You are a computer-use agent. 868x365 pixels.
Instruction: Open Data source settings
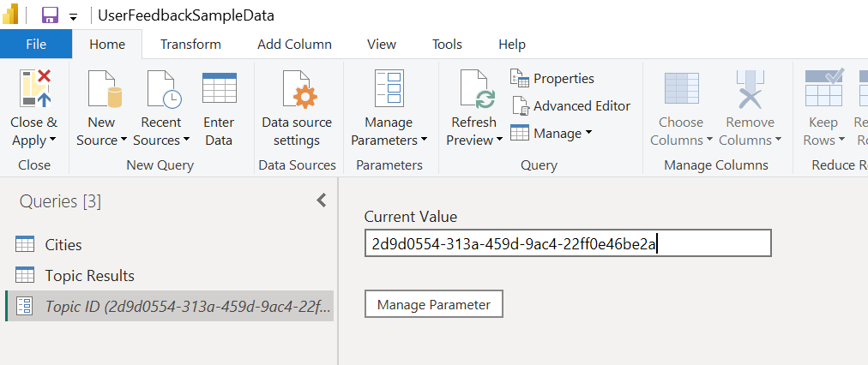pos(297,109)
